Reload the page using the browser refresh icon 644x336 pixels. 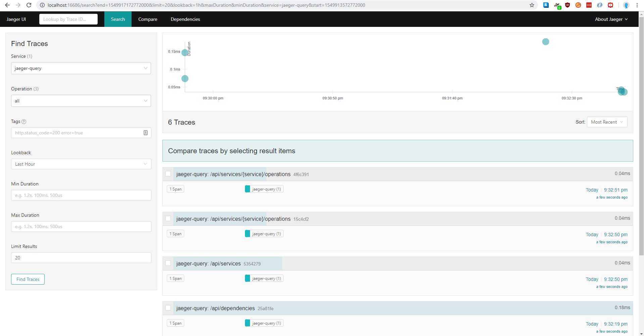coord(29,5)
